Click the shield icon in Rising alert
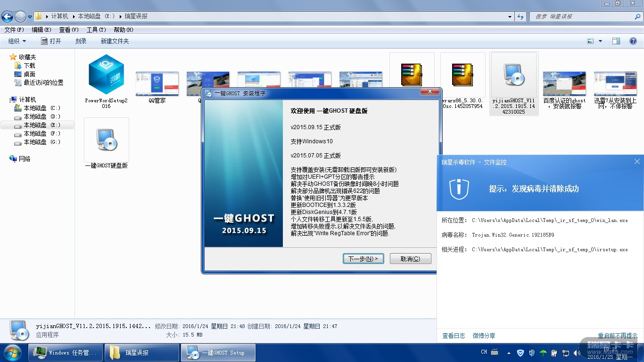Viewport: 644px width, 362px height. [x=458, y=189]
